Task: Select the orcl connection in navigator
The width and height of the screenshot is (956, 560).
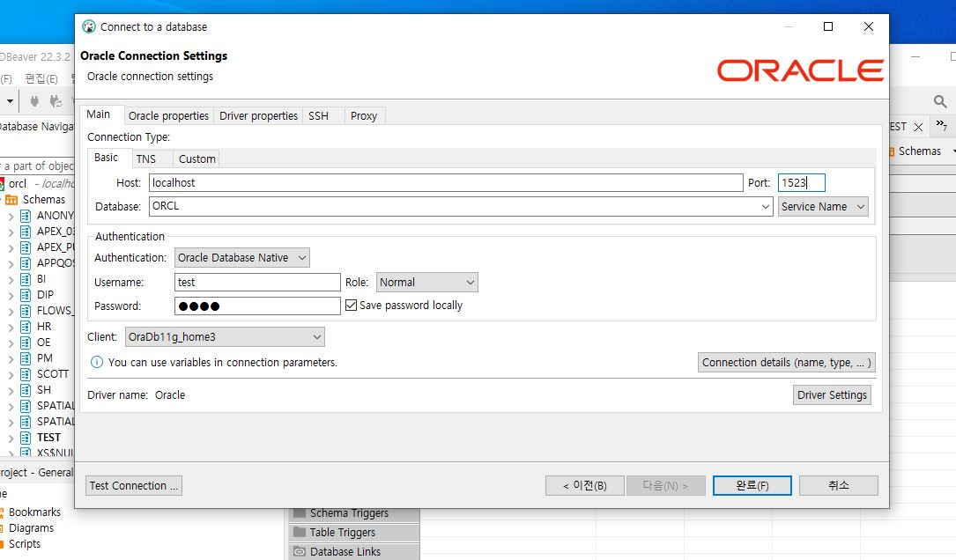Action: [x=18, y=183]
